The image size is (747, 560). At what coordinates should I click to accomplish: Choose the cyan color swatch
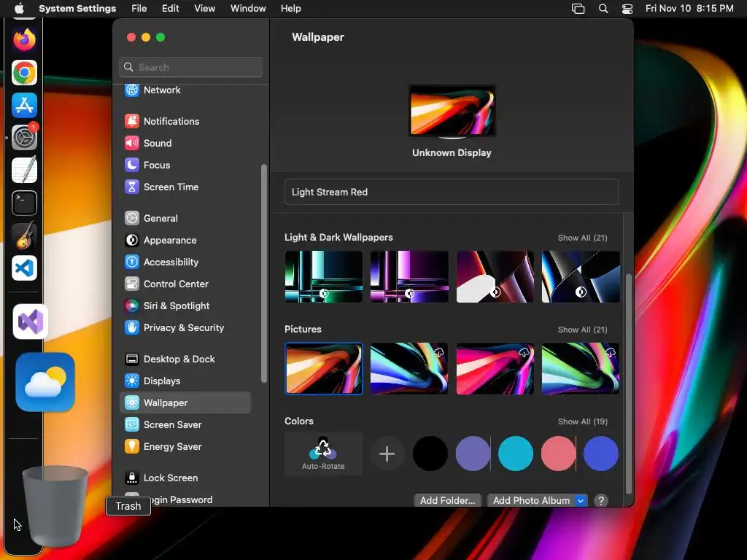coord(516,454)
